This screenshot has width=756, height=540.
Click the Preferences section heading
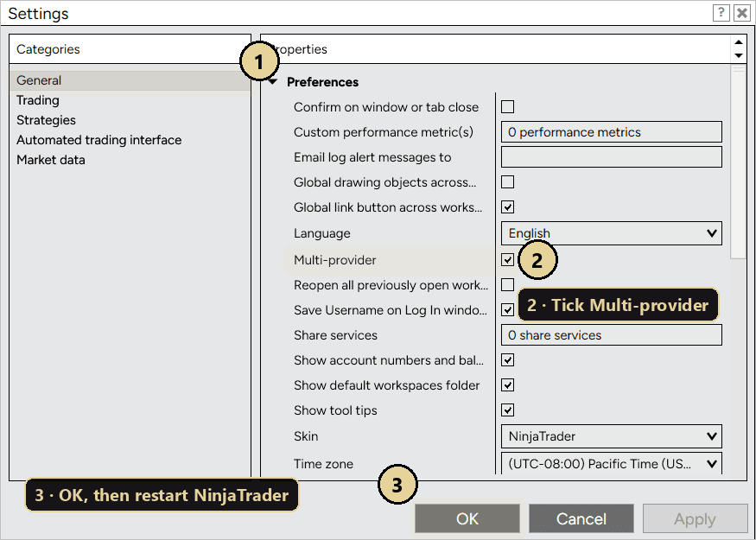point(322,82)
